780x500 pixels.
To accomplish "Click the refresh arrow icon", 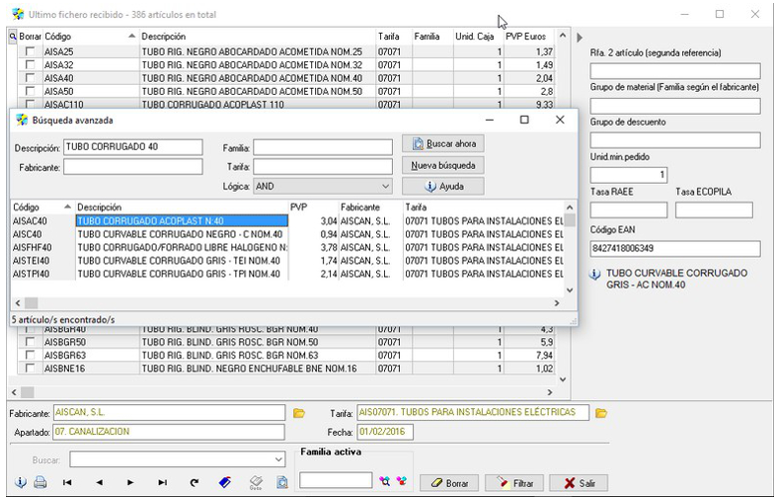I will (x=194, y=482).
